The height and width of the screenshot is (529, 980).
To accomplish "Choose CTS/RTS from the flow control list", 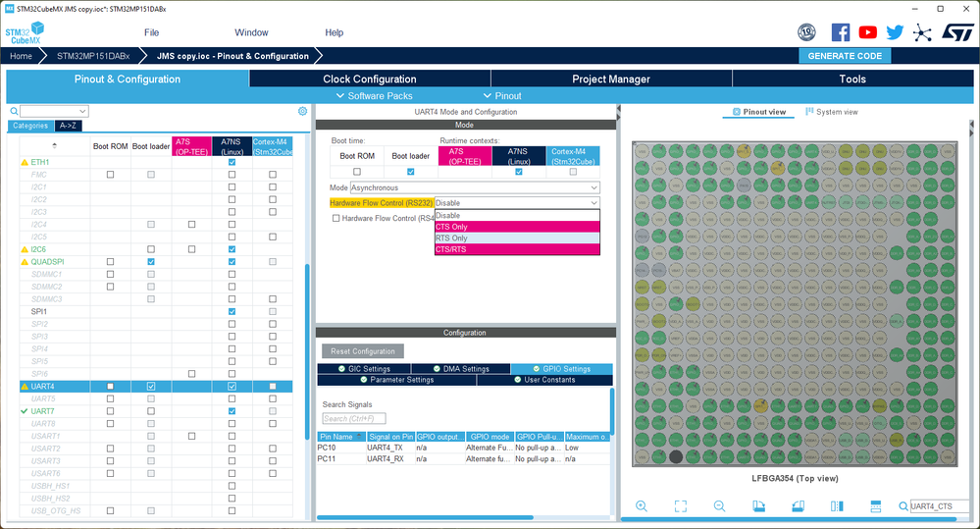I will click(x=517, y=249).
